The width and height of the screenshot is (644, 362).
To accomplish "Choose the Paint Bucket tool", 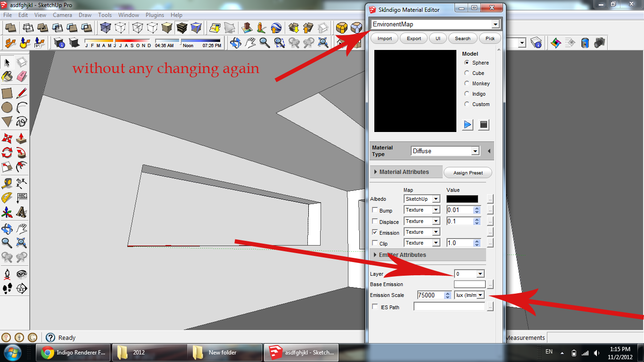I will pos(7,76).
